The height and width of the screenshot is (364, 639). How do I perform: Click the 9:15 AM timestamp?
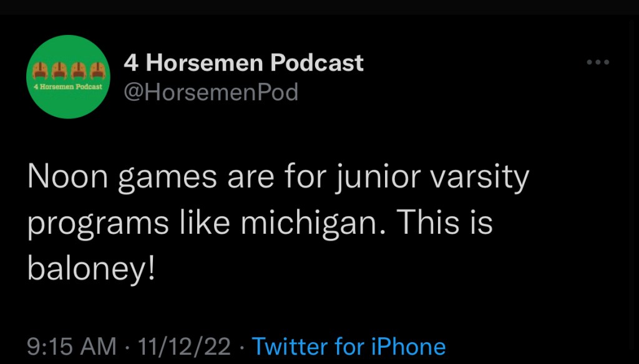tap(72, 347)
